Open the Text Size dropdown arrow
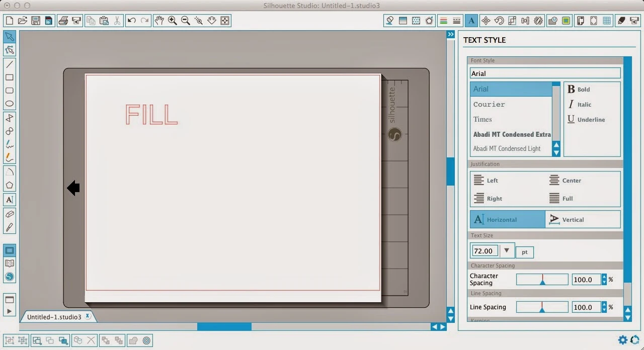 point(507,250)
